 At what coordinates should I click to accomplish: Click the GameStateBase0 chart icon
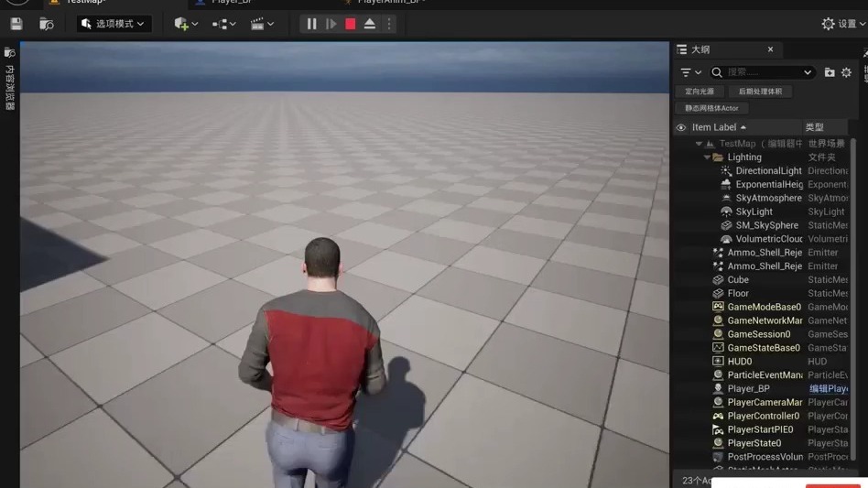click(718, 348)
